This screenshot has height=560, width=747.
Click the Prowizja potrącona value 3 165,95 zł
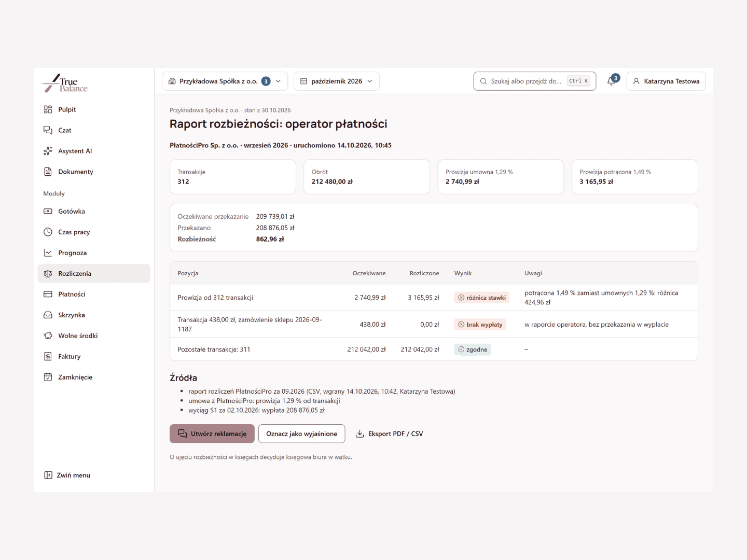pos(597,181)
